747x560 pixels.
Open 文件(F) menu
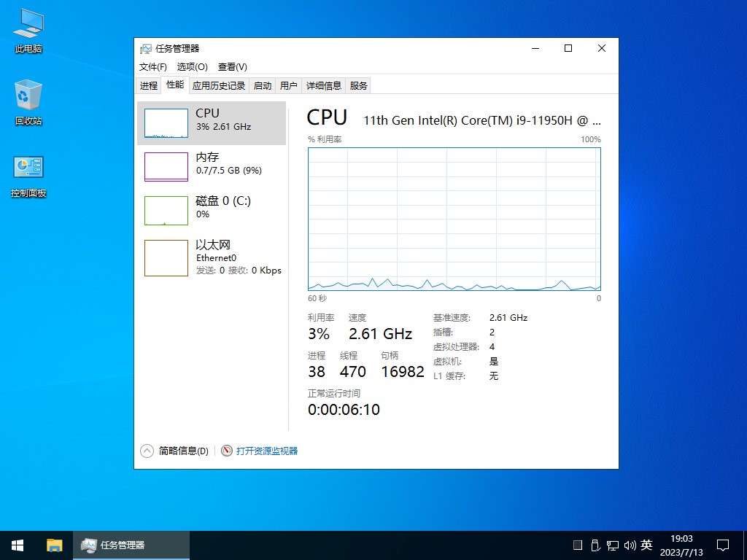point(153,67)
